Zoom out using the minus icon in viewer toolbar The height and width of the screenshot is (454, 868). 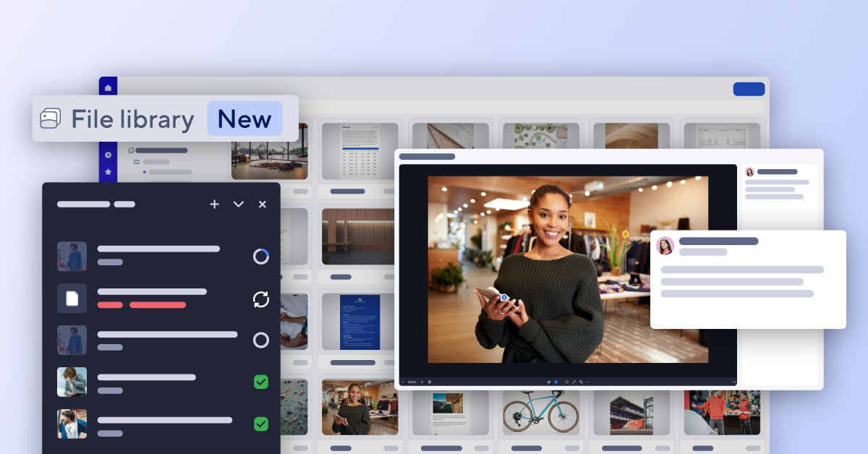402,382
